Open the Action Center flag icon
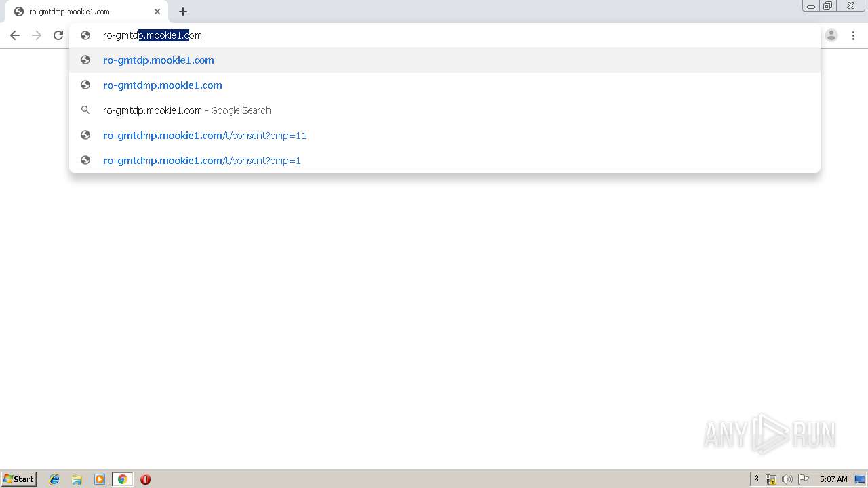The image size is (868, 488). [x=804, y=479]
